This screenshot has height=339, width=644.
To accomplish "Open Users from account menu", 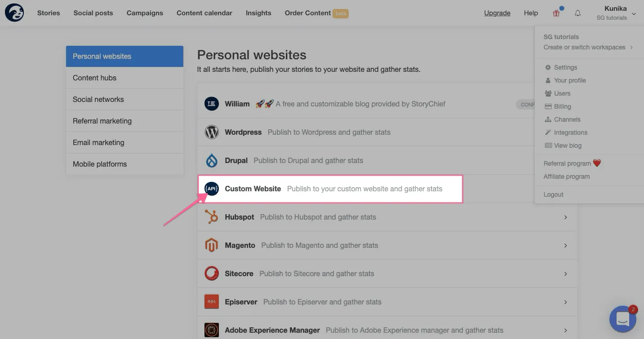I will pyautogui.click(x=562, y=93).
